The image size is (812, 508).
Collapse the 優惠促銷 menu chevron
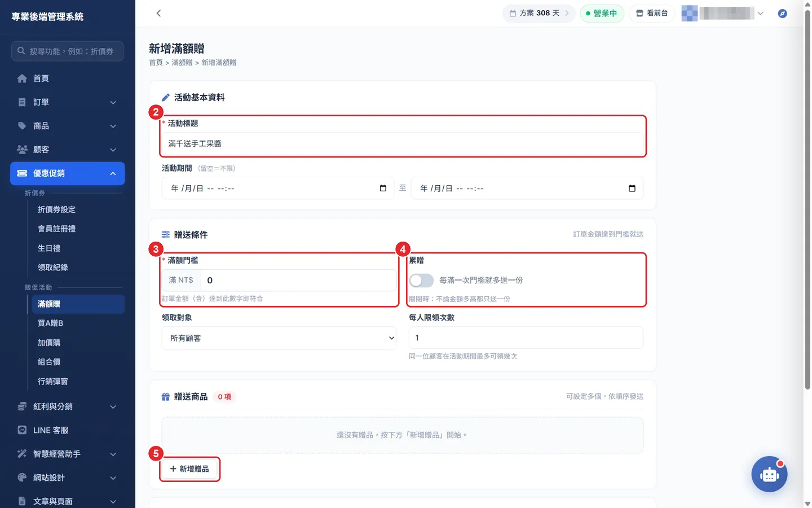(x=113, y=173)
